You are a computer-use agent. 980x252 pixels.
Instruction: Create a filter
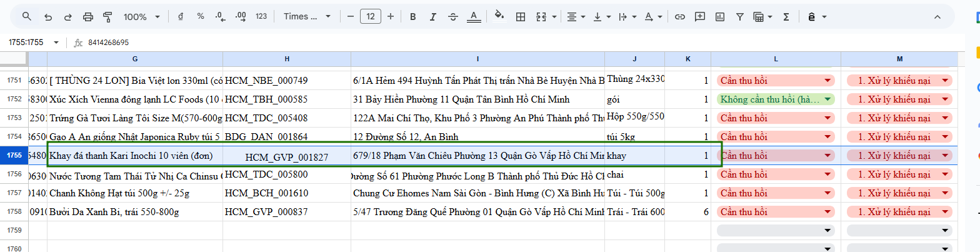point(740,16)
